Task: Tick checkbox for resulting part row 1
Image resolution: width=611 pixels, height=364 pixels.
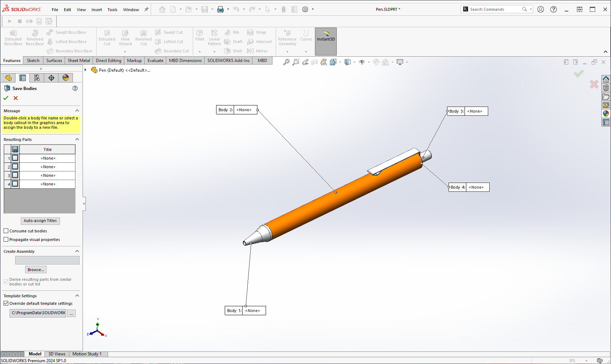Action: pyautogui.click(x=15, y=158)
